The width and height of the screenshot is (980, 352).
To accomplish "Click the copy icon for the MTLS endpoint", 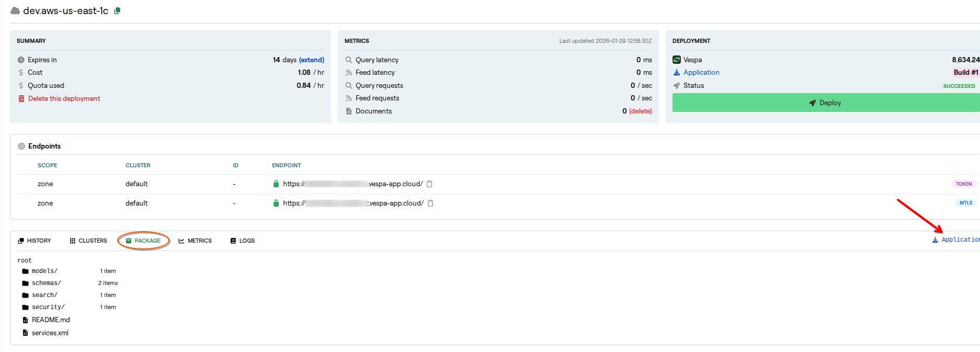I will click(x=430, y=203).
